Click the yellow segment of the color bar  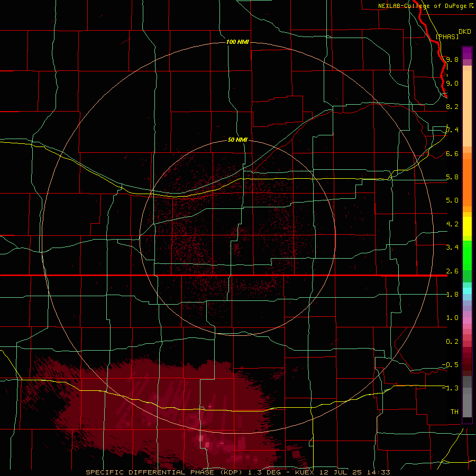467,226
